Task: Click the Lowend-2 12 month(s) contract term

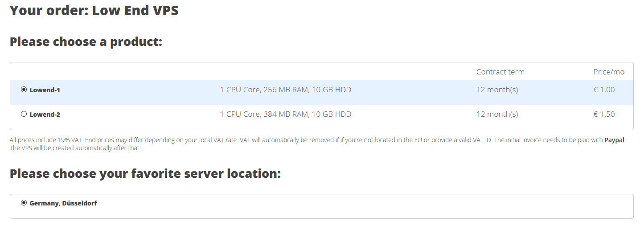Action: (497, 114)
